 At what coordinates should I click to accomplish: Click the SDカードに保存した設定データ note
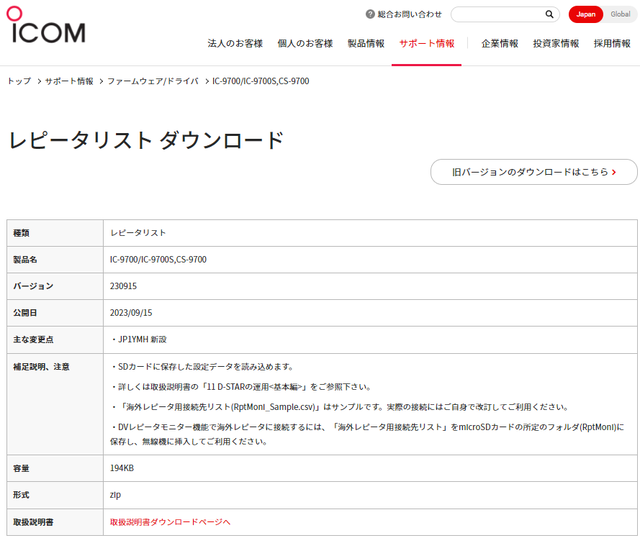pyautogui.click(x=202, y=367)
